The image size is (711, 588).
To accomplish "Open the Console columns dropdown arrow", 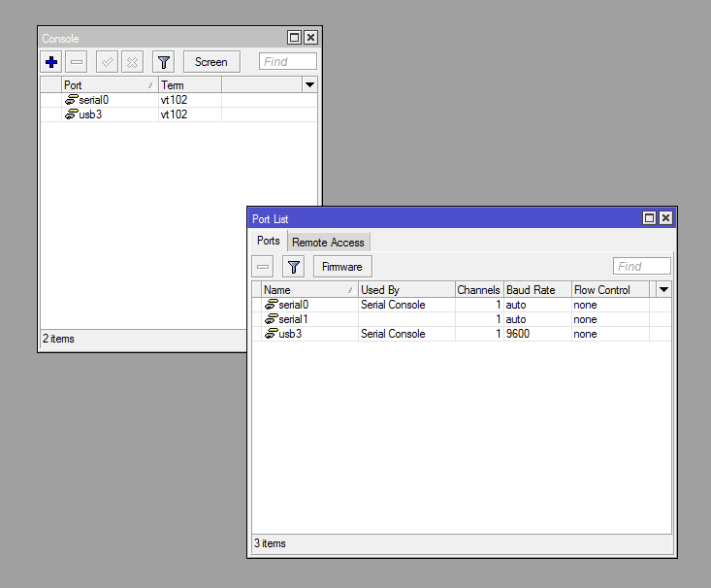I will 309,84.
